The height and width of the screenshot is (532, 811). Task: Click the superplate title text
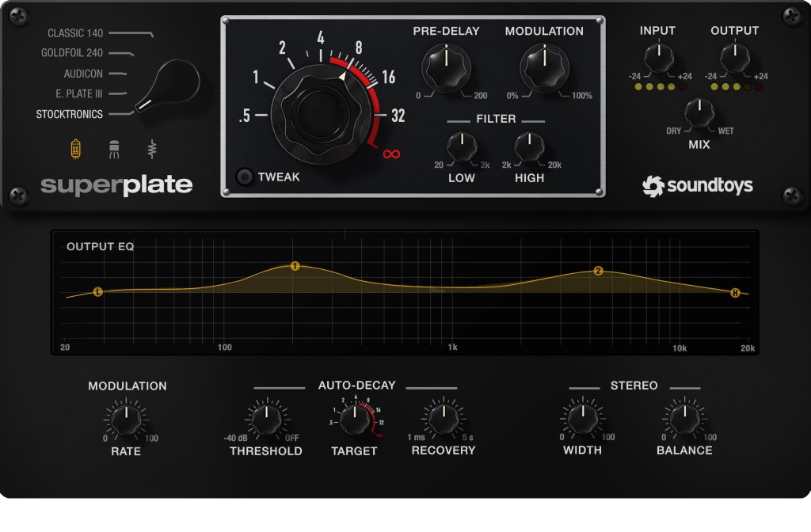116,186
